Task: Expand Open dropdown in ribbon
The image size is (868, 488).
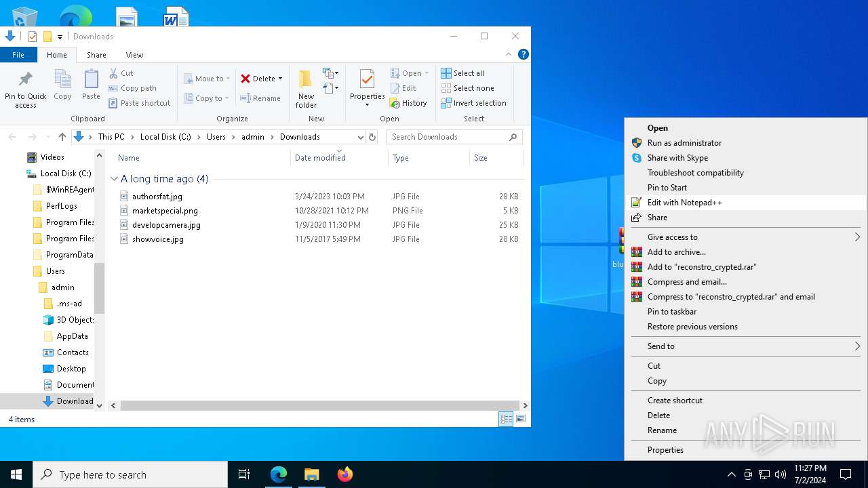Action: coord(427,73)
